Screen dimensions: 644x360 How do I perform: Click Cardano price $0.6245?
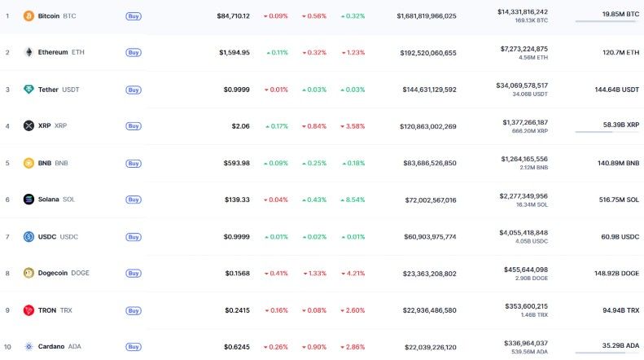tap(237, 347)
